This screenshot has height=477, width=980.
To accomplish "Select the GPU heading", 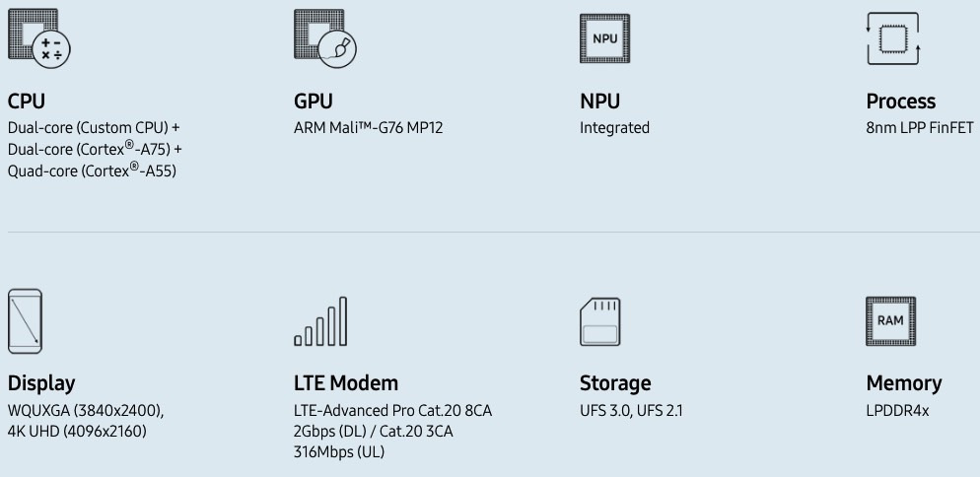I will tap(314, 102).
